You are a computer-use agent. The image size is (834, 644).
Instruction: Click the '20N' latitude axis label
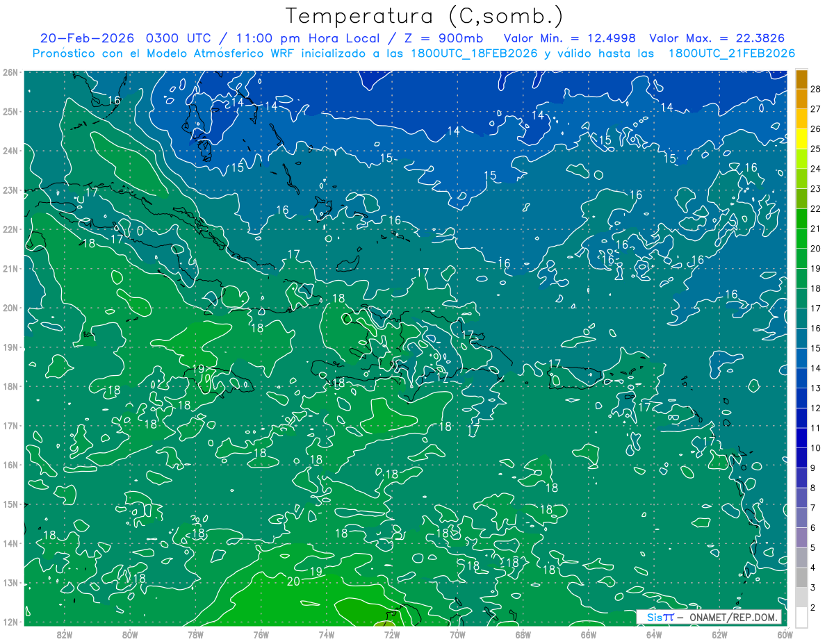10,308
